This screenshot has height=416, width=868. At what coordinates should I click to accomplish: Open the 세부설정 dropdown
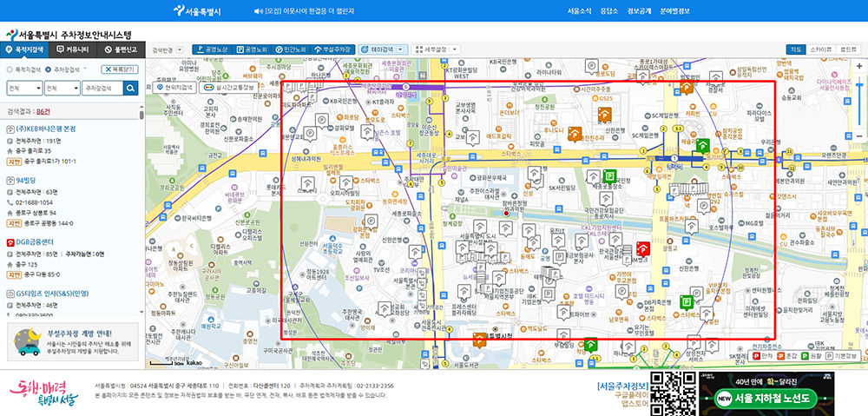(x=437, y=50)
